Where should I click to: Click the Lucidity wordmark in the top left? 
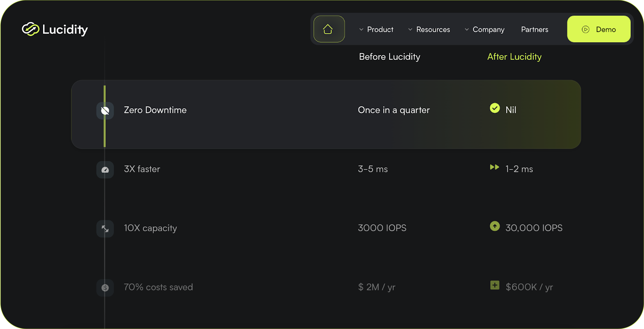(65, 29)
